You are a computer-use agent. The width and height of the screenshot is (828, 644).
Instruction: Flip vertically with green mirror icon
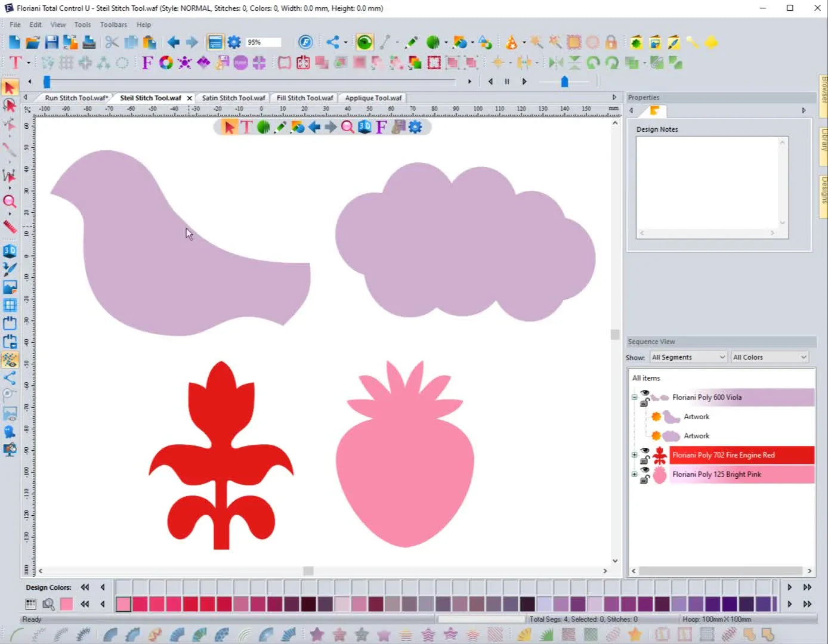coord(574,63)
